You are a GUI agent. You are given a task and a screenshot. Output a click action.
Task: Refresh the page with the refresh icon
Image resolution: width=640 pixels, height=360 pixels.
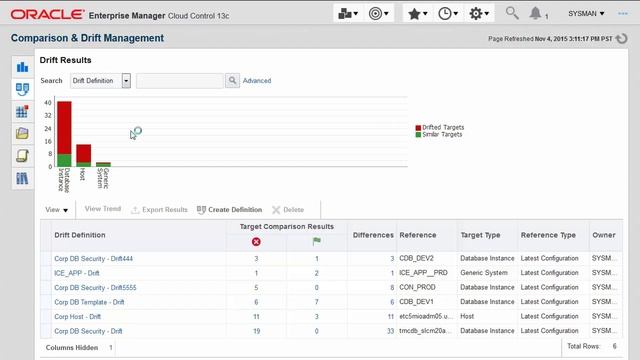click(622, 39)
